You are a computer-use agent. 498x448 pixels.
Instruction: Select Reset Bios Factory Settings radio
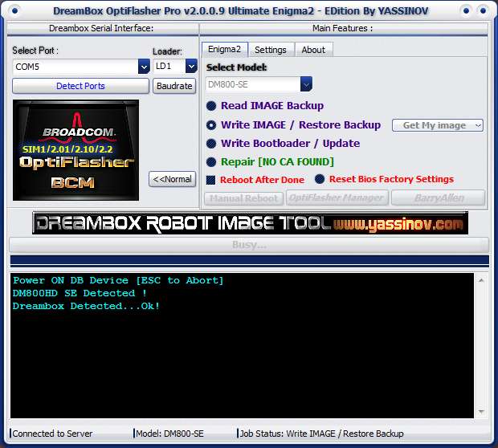point(320,179)
